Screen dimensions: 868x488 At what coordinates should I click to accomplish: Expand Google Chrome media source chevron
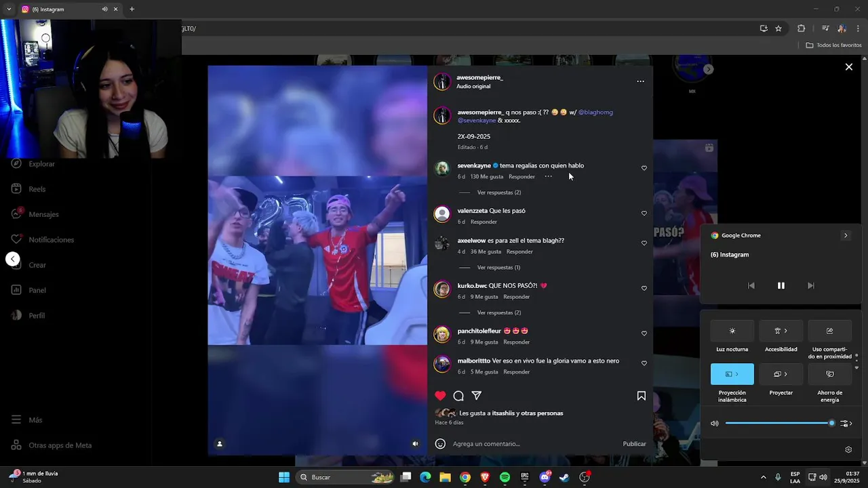point(845,236)
